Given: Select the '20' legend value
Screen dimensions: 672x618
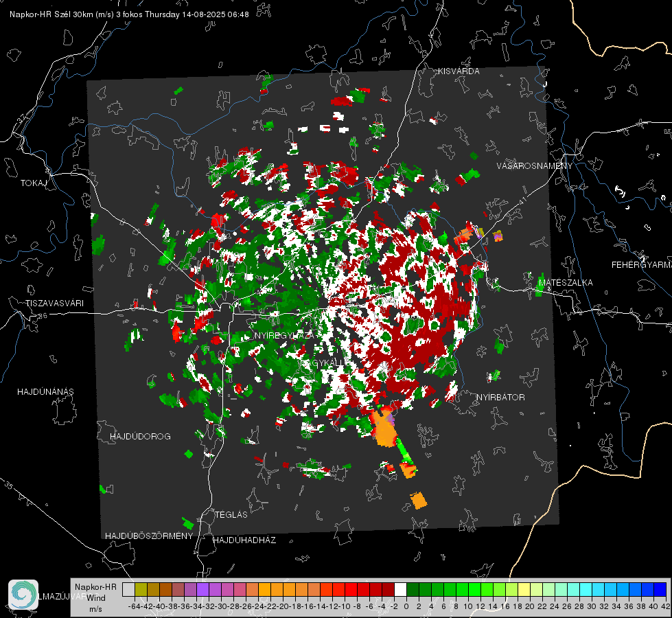Looking at the screenshot, I should pyautogui.click(x=530, y=606).
